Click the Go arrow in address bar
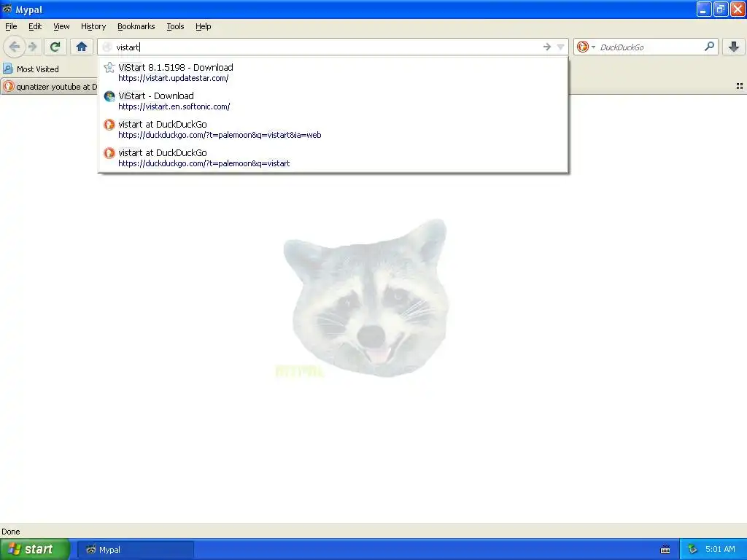The image size is (747, 560). coord(547,47)
